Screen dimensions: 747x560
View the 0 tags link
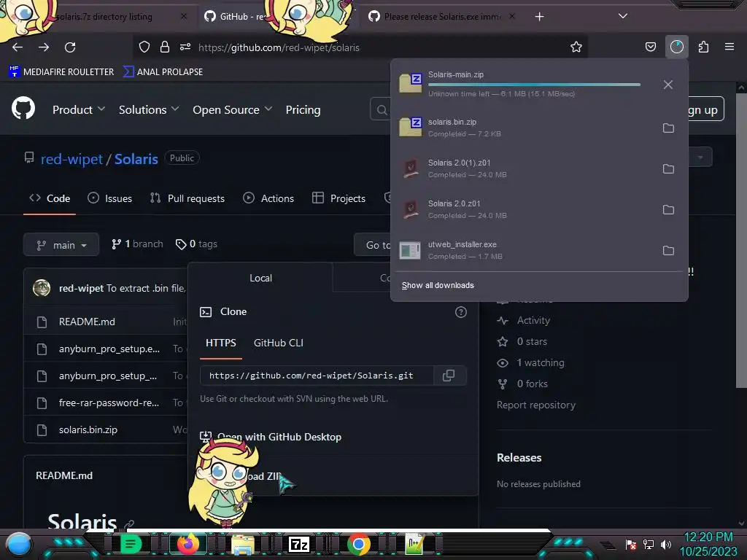click(x=196, y=244)
